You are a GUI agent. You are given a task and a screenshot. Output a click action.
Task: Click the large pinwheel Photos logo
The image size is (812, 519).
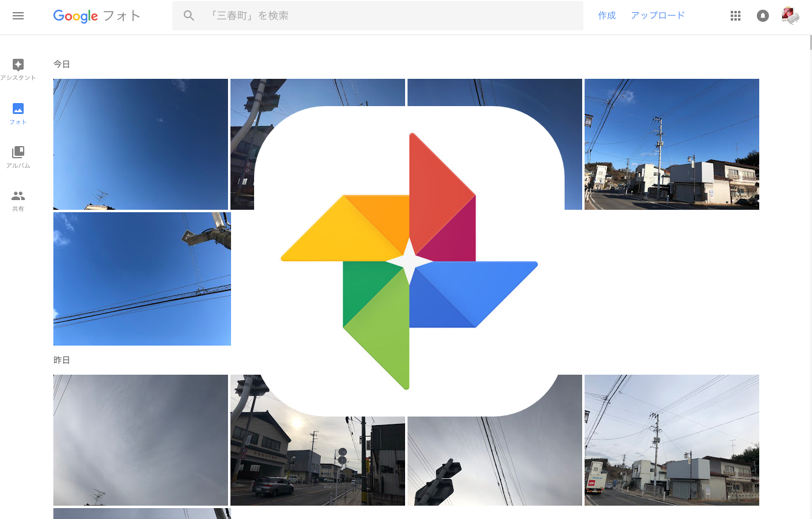point(409,261)
